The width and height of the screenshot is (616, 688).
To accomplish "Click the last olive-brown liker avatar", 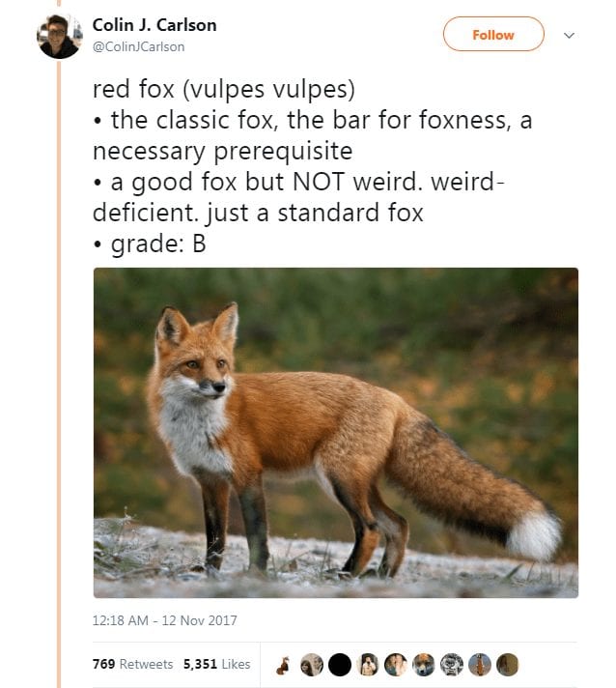I will (507, 665).
